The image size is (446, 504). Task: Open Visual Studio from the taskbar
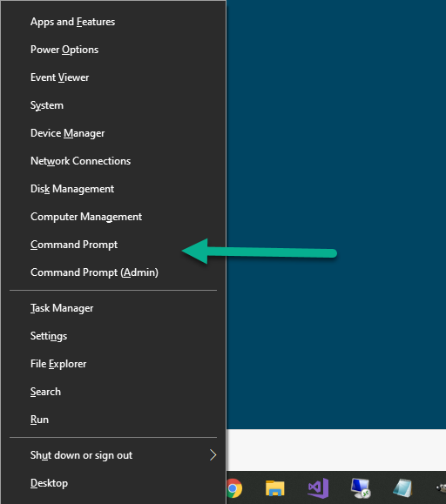pyautogui.click(x=318, y=488)
